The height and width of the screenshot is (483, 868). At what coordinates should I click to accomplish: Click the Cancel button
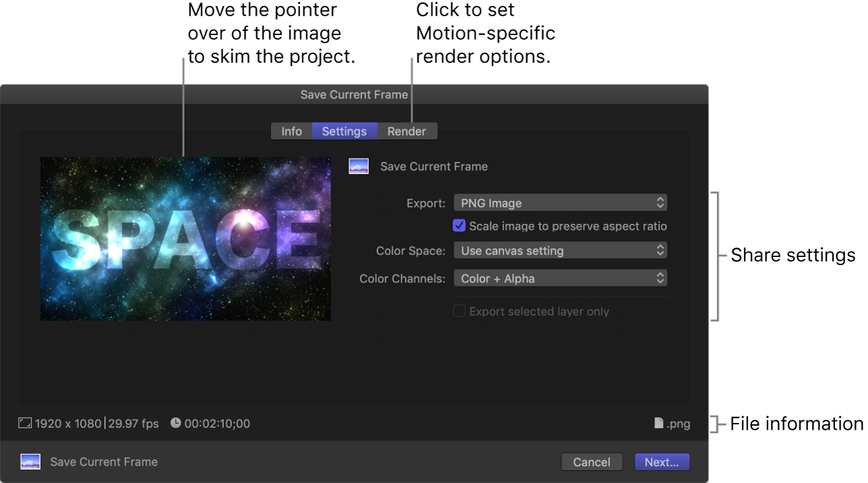pyautogui.click(x=591, y=461)
